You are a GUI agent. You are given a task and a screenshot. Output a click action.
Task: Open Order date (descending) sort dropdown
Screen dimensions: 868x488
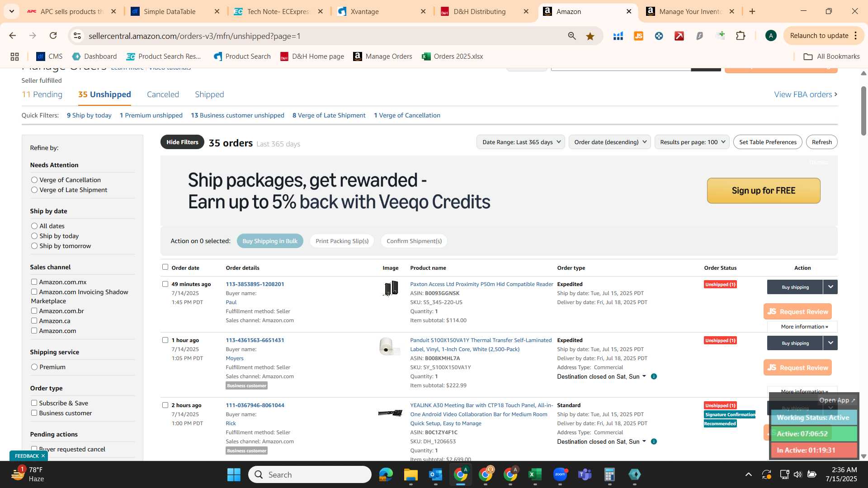tap(609, 142)
